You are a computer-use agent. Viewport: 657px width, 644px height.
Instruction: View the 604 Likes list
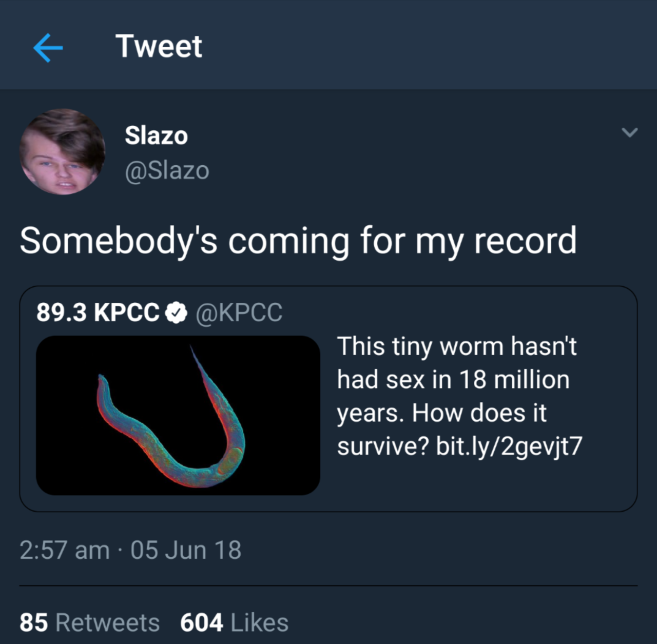pos(235,622)
